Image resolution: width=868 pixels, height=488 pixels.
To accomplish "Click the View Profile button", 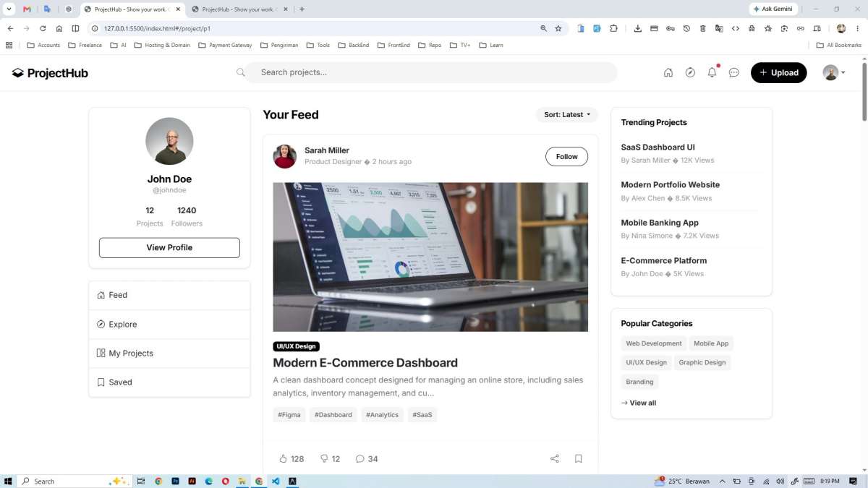I will tap(169, 247).
